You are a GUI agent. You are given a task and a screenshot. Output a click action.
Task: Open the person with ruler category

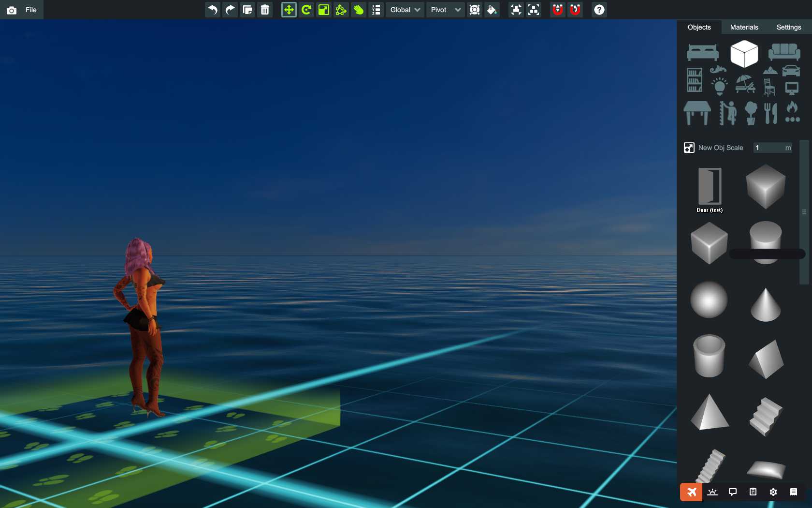click(x=727, y=113)
